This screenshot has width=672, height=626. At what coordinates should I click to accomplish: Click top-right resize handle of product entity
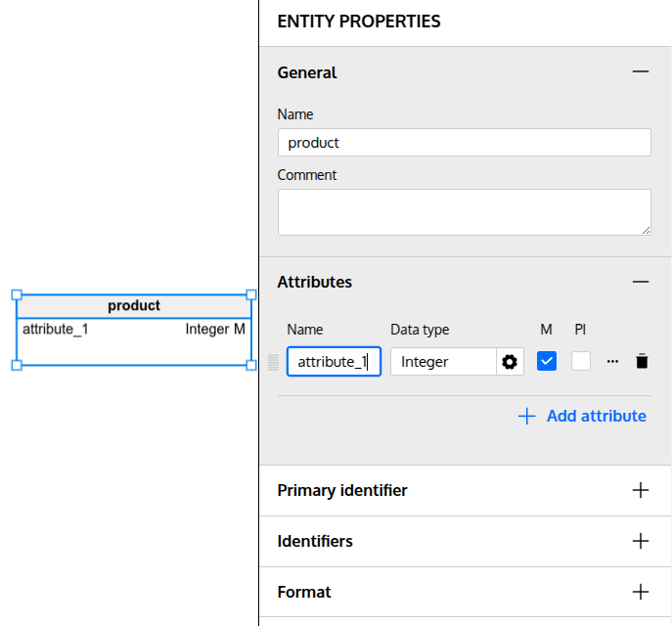[x=251, y=294]
